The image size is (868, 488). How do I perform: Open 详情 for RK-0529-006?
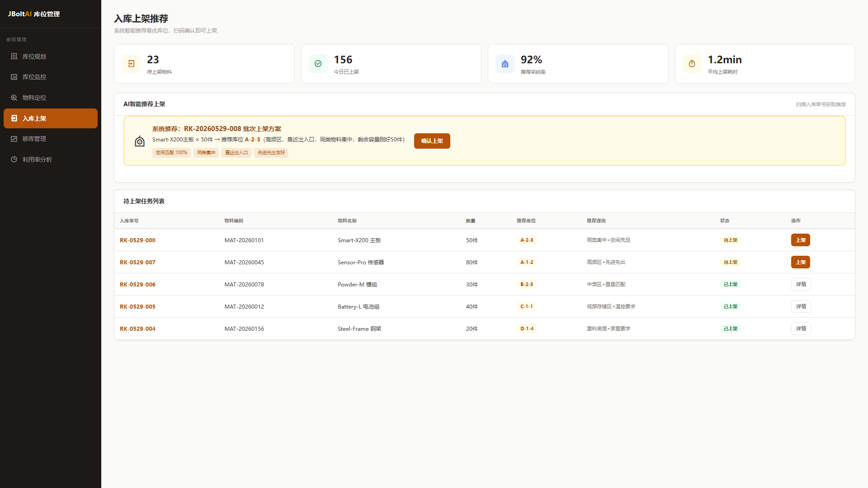click(x=801, y=284)
